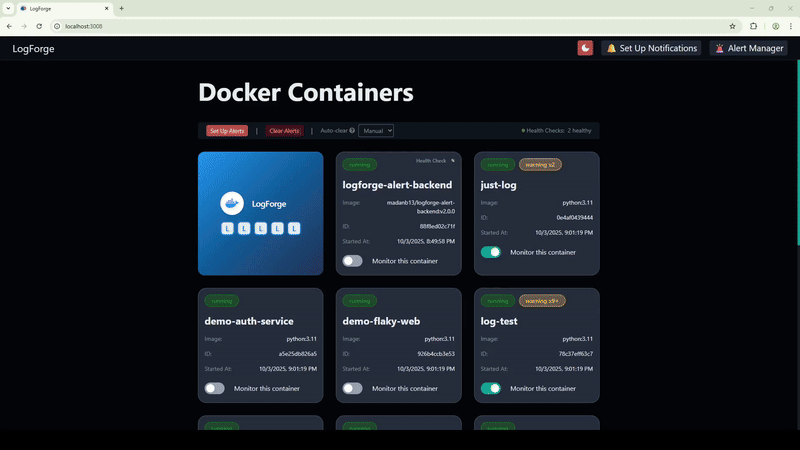Close the LogForge browser tab
Screen dimensions: 800x450
(x=107, y=8)
